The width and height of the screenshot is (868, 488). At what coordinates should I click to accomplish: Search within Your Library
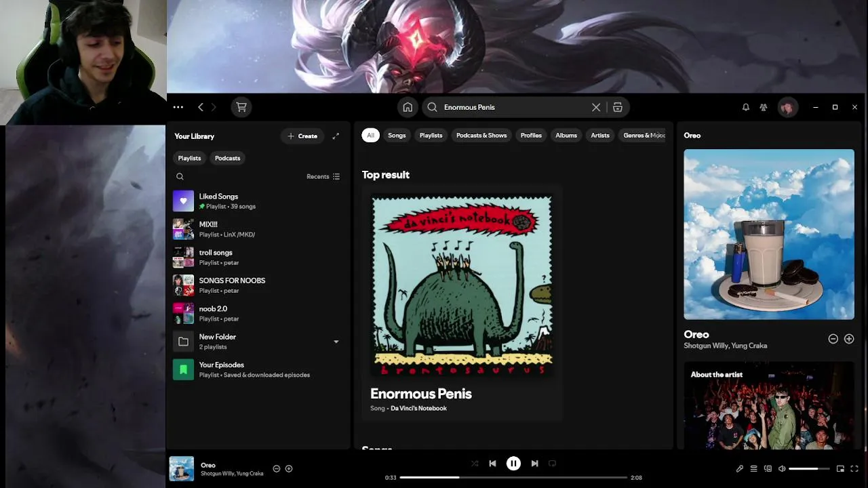click(180, 176)
